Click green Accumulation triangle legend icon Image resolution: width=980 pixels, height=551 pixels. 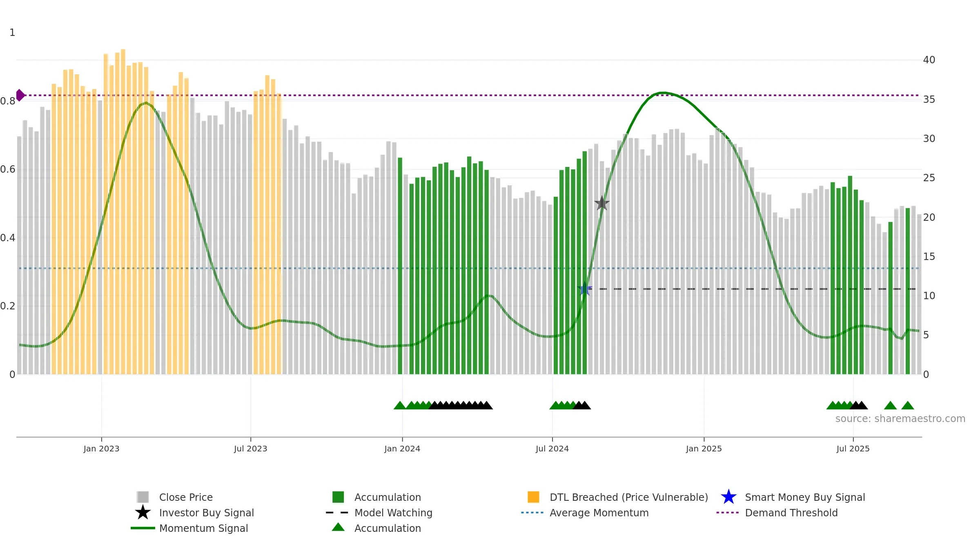[338, 527]
